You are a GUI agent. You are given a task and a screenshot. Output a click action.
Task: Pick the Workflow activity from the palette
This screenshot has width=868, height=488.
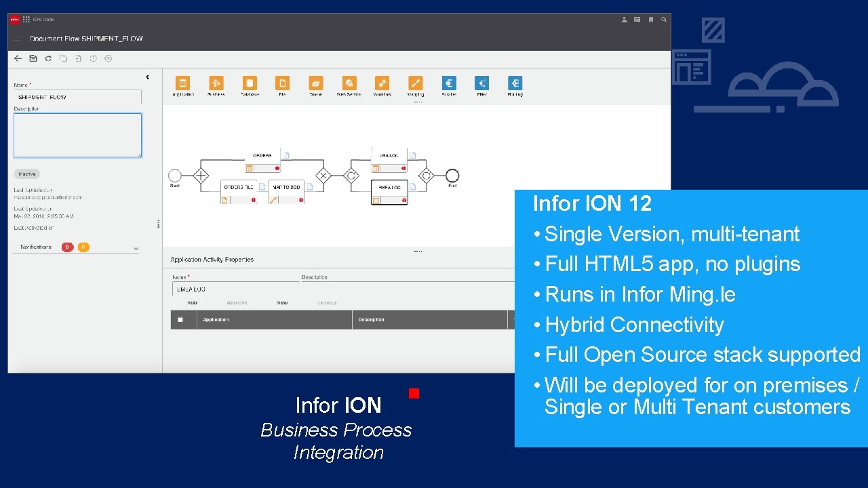point(382,83)
